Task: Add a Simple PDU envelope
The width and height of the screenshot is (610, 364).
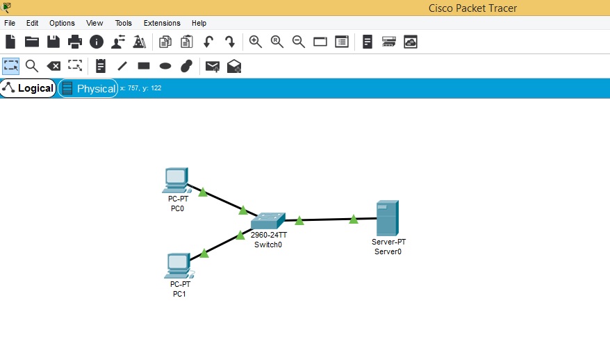Action: point(213,66)
